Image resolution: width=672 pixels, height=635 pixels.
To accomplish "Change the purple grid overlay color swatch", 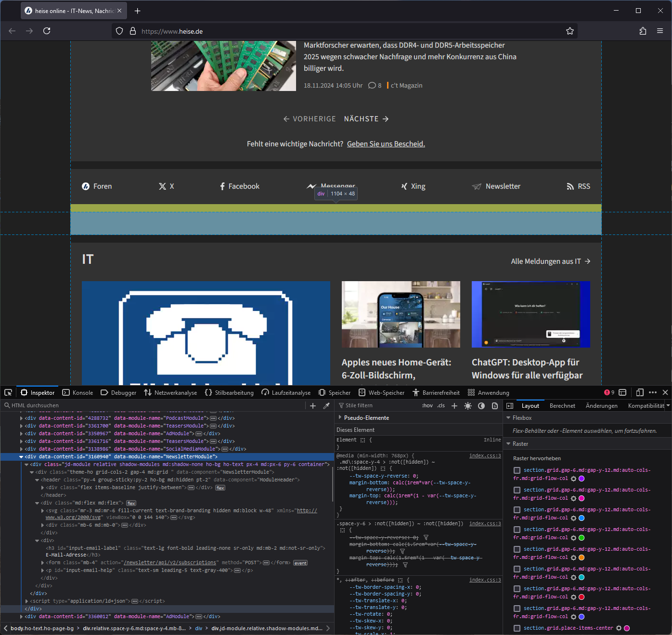I will (x=582, y=479).
